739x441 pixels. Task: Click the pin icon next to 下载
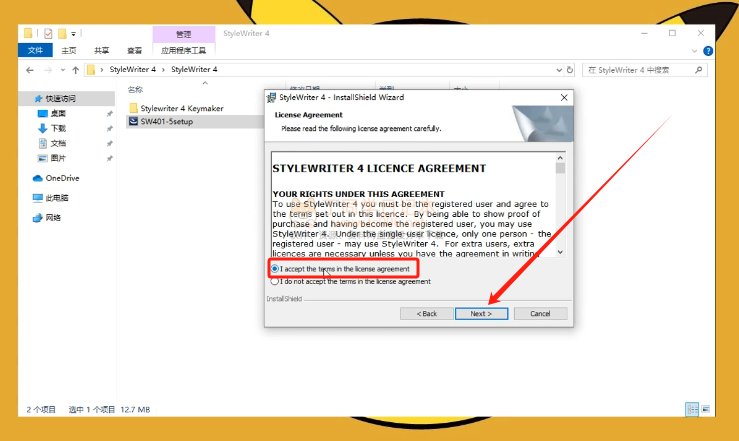[x=109, y=129]
